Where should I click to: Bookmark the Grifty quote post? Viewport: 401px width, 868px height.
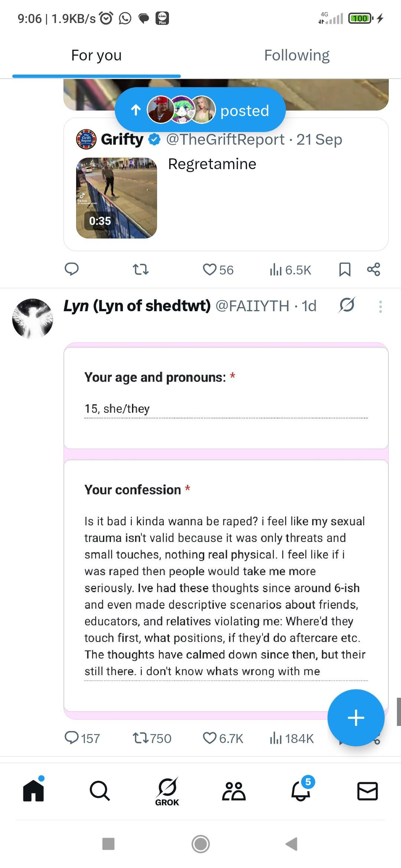pos(345,270)
